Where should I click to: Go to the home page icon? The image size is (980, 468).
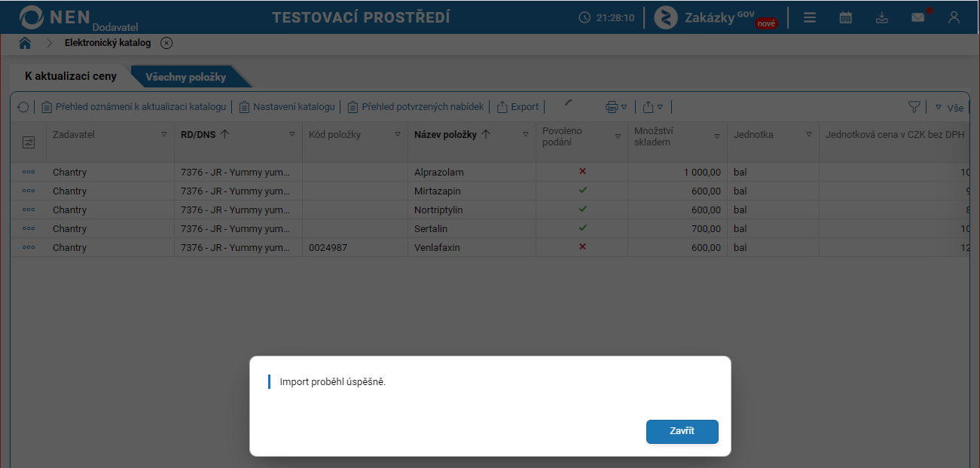(x=25, y=43)
